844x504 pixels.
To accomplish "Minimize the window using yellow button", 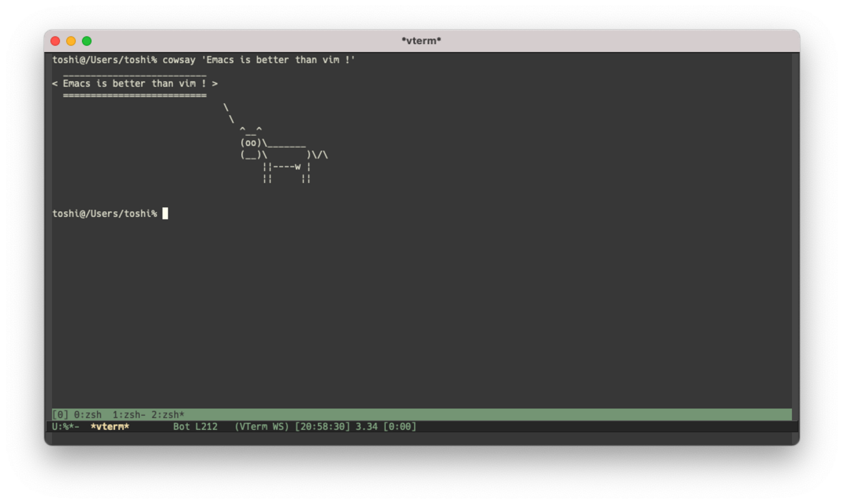I will [x=71, y=41].
